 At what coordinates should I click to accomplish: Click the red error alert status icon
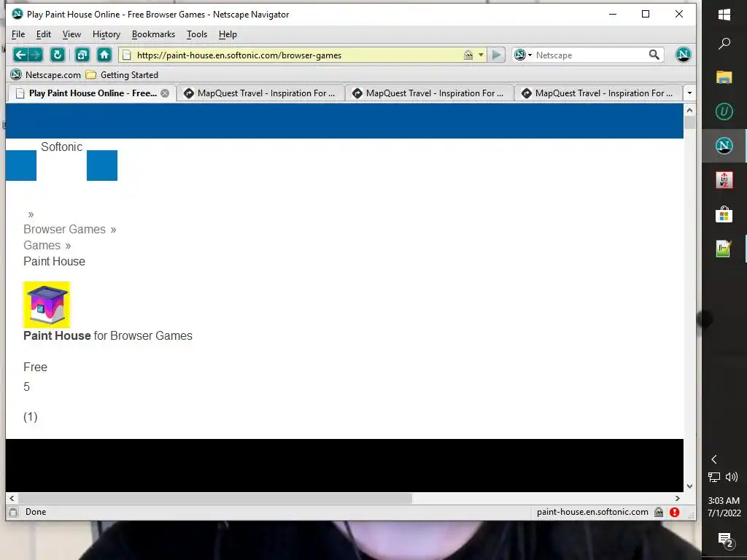coord(674,512)
